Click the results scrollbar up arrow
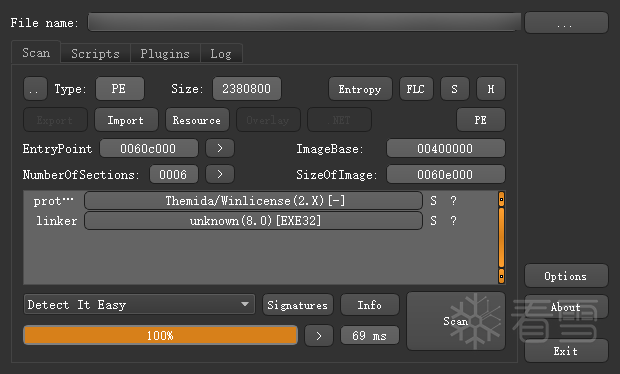The height and width of the screenshot is (374, 620). pyautogui.click(x=501, y=199)
